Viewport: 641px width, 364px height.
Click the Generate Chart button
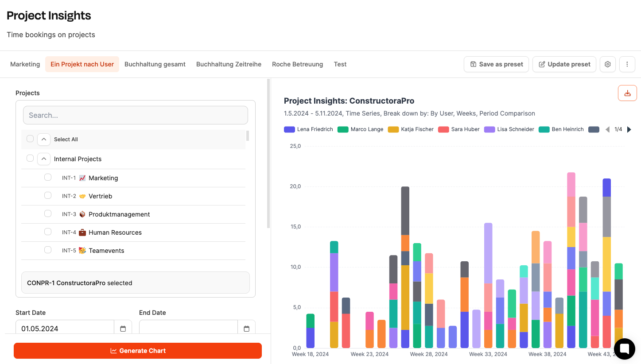pos(138,351)
